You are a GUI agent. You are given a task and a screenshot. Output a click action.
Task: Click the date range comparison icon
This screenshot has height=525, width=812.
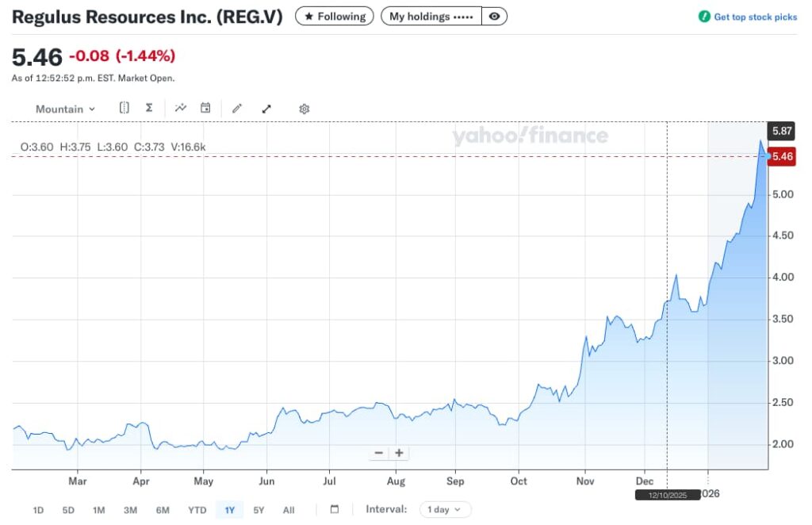(124, 108)
